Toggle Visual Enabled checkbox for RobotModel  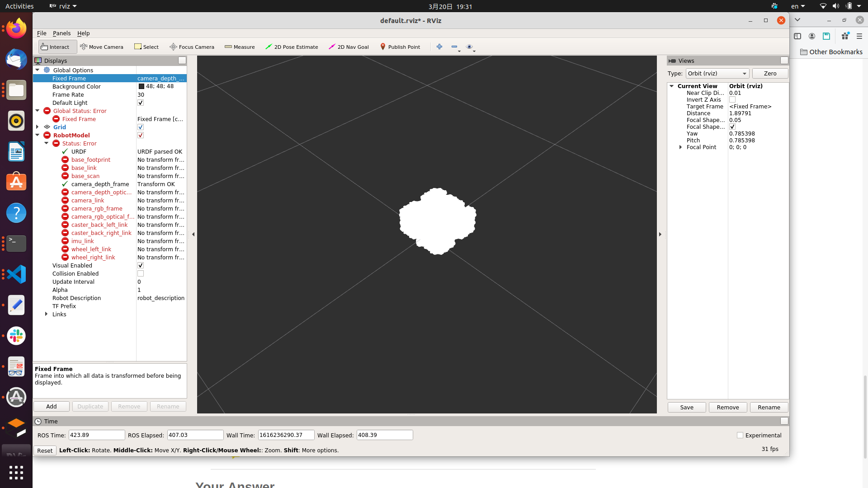(x=141, y=265)
